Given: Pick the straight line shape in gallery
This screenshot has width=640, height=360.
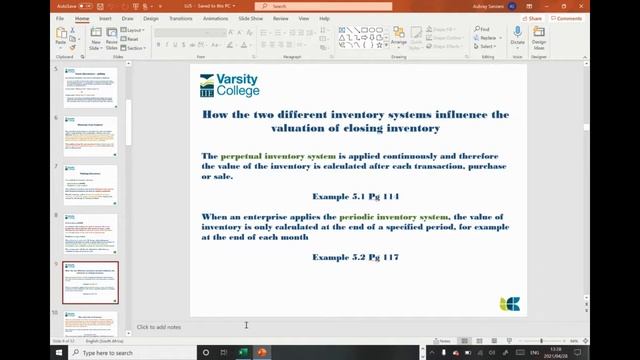Looking at the screenshot, I should coord(350,30).
